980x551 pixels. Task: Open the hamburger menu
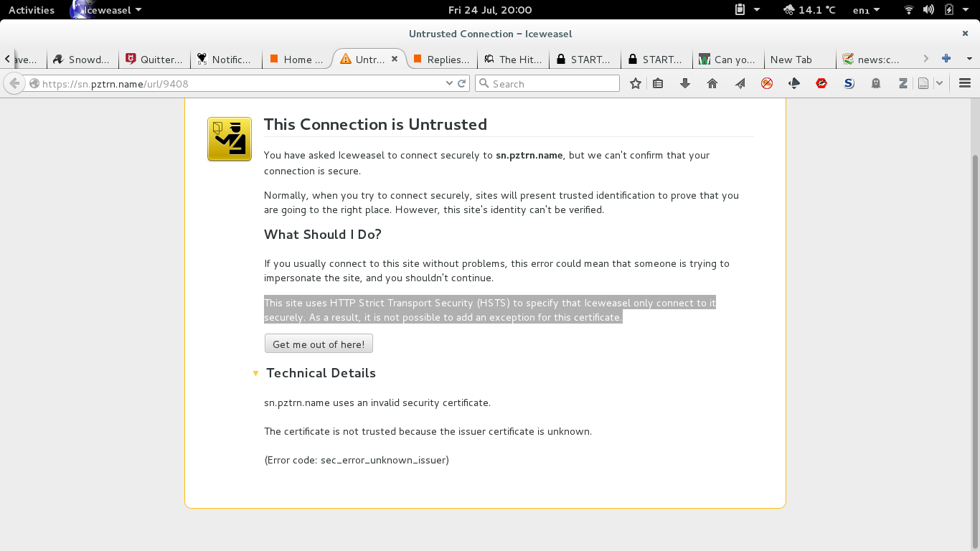(964, 84)
